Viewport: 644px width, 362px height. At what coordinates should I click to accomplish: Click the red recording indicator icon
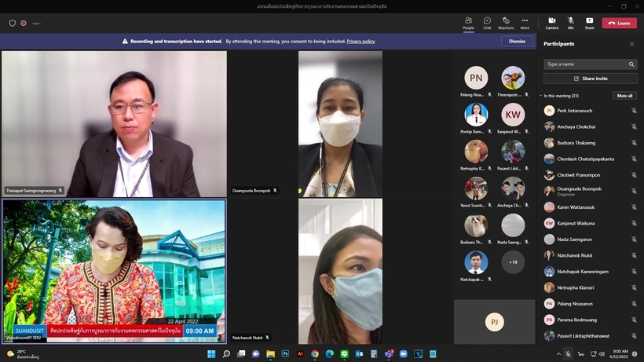[24, 24]
